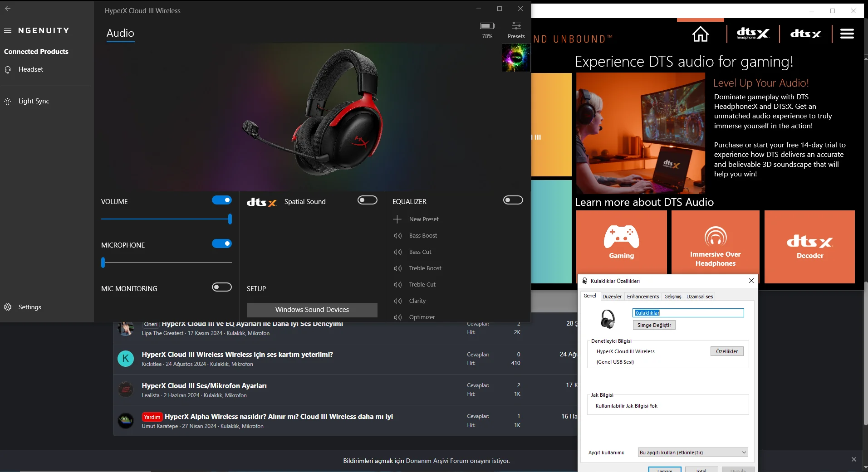Click the Oneri tag on first thread

(151, 324)
